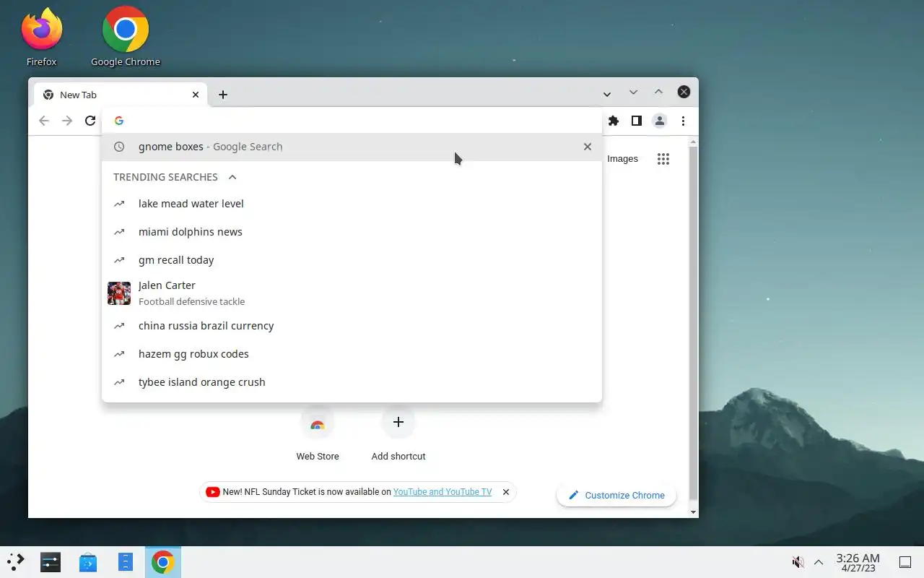
Task: Choose gm recall today suggestion
Action: [x=352, y=260]
